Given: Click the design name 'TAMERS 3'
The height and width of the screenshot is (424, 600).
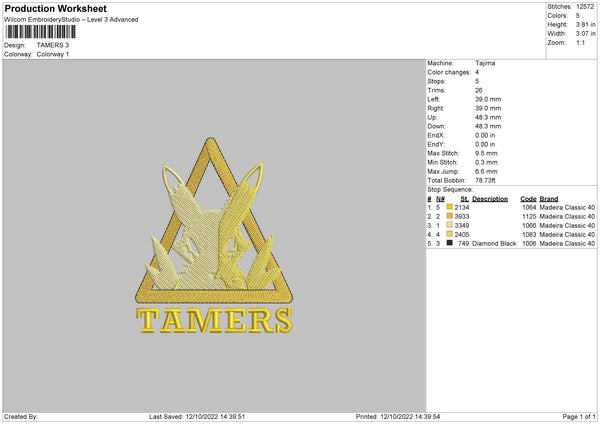Looking at the screenshot, I should (53, 45).
